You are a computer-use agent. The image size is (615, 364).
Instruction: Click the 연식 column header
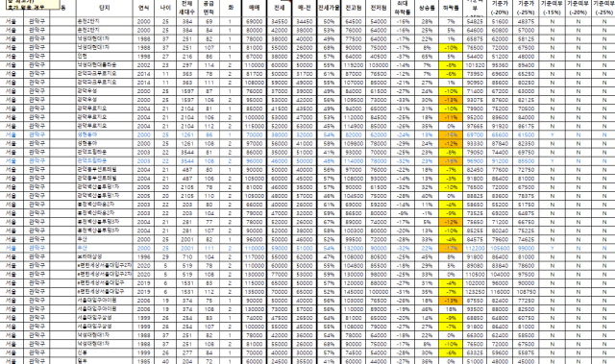[143, 8]
